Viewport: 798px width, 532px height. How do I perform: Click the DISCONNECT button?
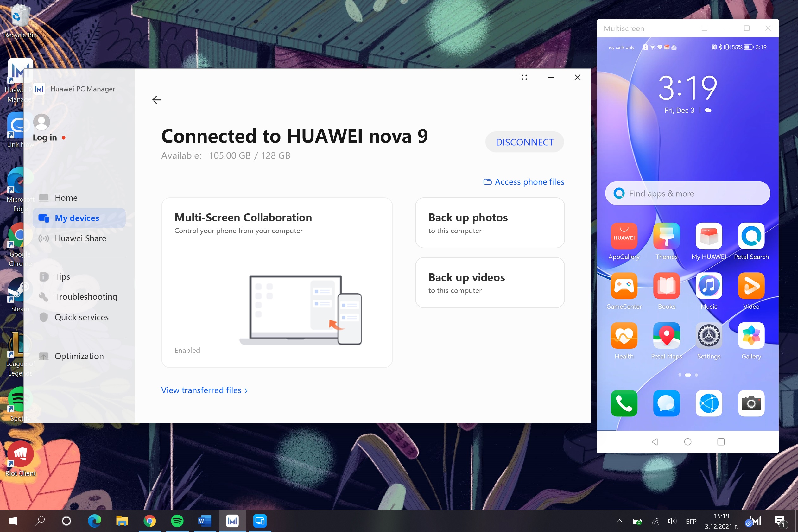524,142
